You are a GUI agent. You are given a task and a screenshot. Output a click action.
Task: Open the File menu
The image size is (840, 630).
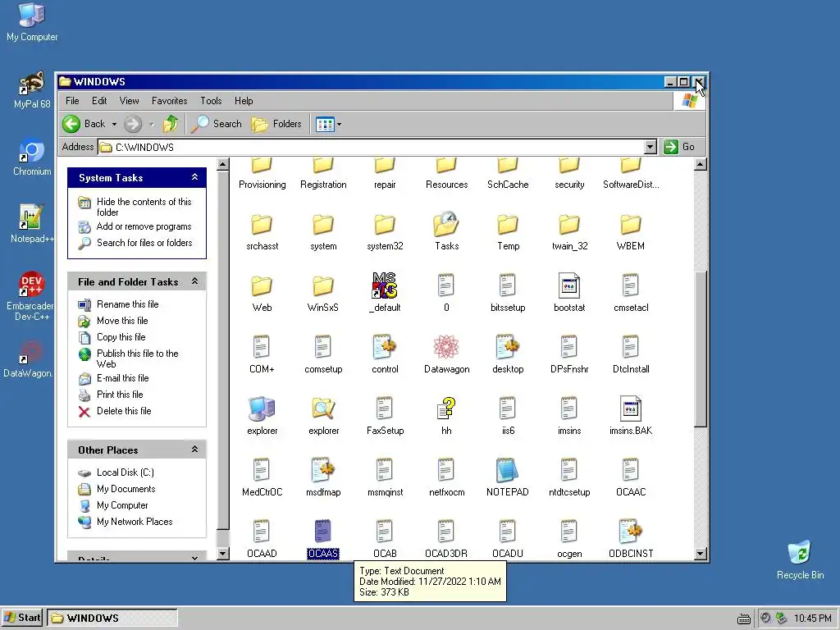72,101
